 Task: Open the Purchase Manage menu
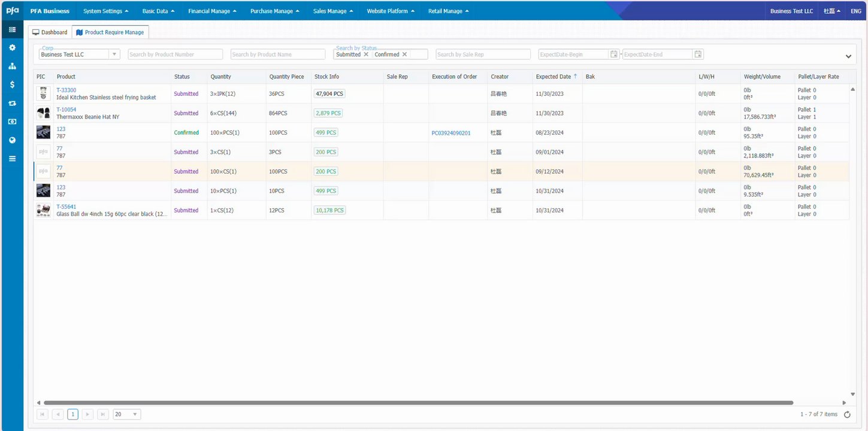[x=274, y=11]
